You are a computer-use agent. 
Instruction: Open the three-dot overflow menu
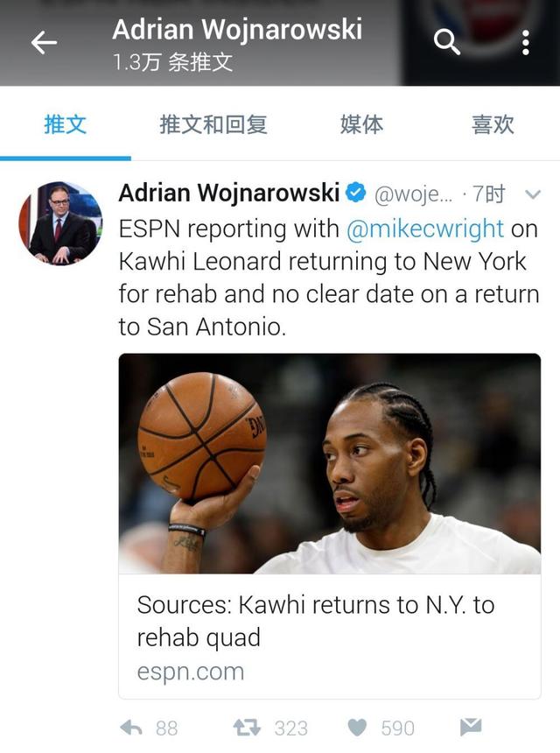[526, 43]
